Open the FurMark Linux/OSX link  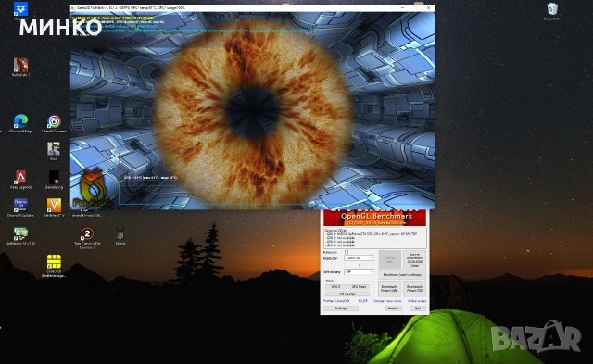(336, 301)
